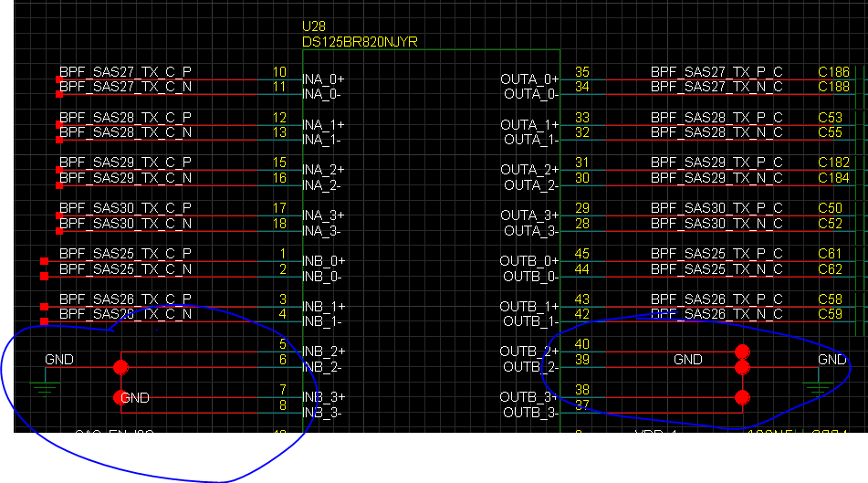This screenshot has width=868, height=483.
Task: Select pin name INB_0+
Action: (323, 260)
